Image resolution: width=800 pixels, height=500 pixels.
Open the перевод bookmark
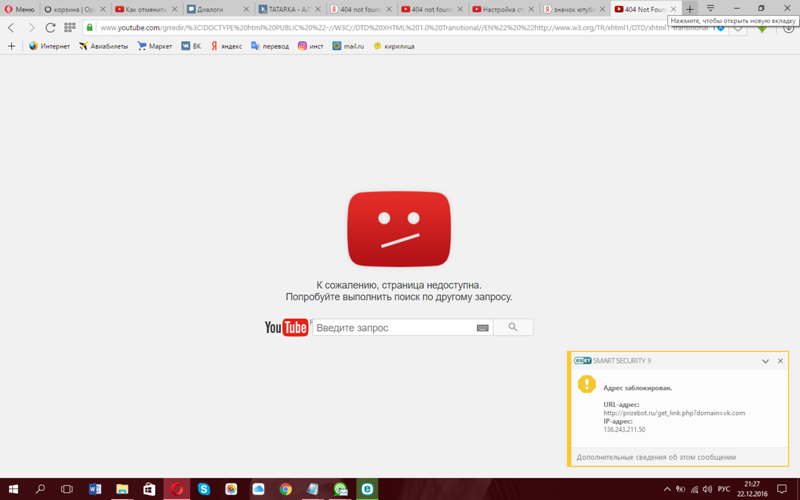click(269, 46)
